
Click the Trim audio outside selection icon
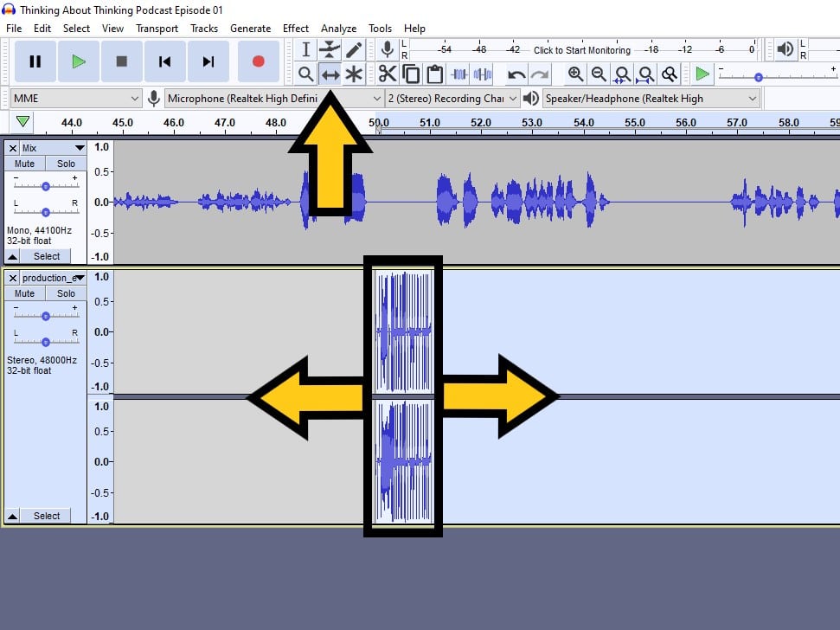[459, 74]
